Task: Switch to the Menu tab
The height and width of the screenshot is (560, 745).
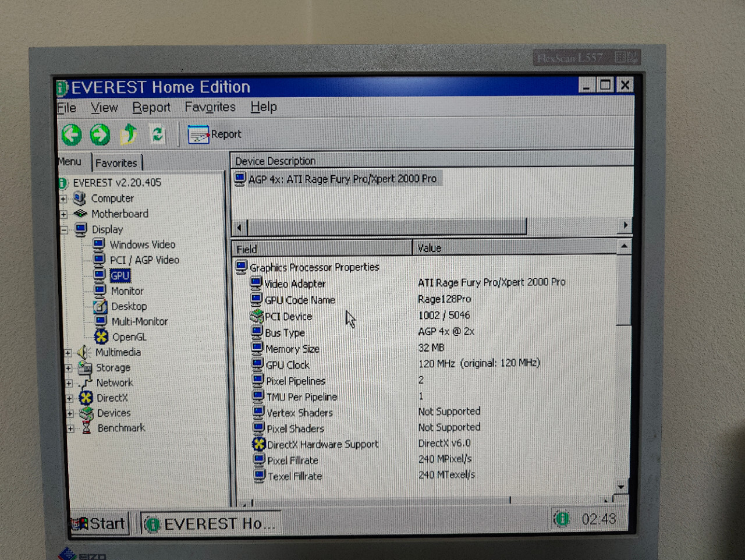Action: pos(70,161)
